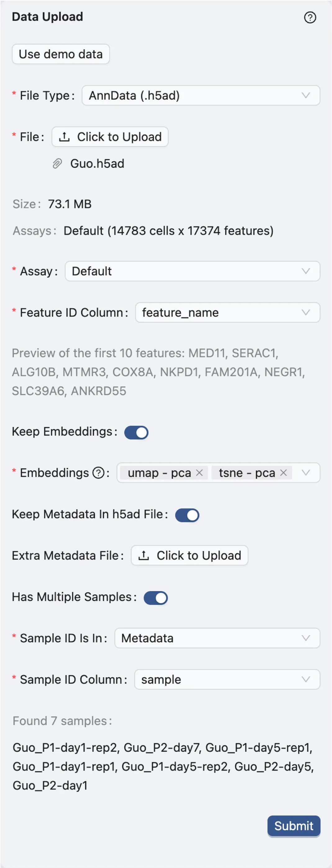Toggle Has Multiple Samples off
The image size is (332, 868).
point(155,598)
